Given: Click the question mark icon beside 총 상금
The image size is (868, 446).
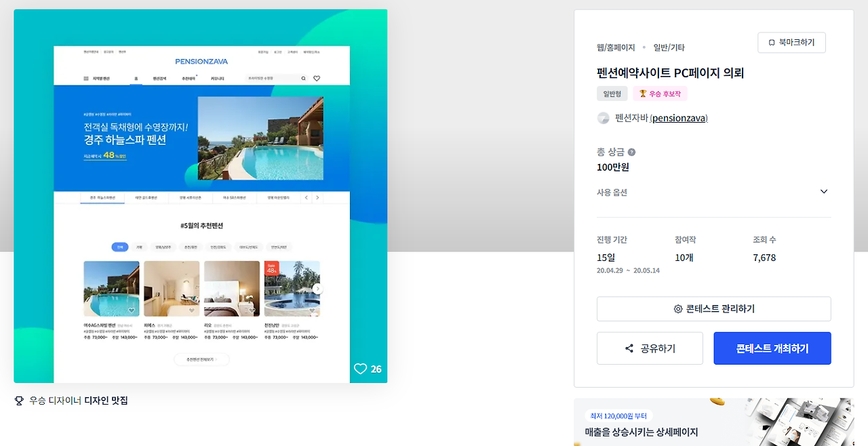Looking at the screenshot, I should 631,153.
